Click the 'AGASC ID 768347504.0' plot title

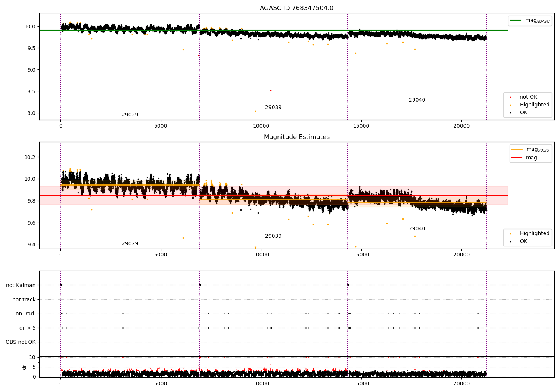tap(296, 8)
